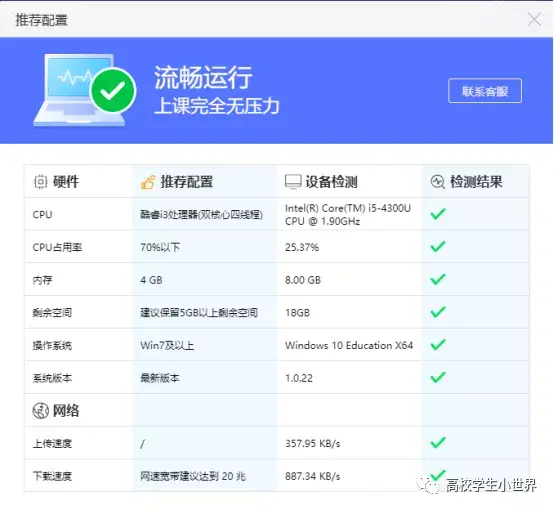The height and width of the screenshot is (510, 554).
Task: Click the 下载速度 row label
Action: [52, 476]
